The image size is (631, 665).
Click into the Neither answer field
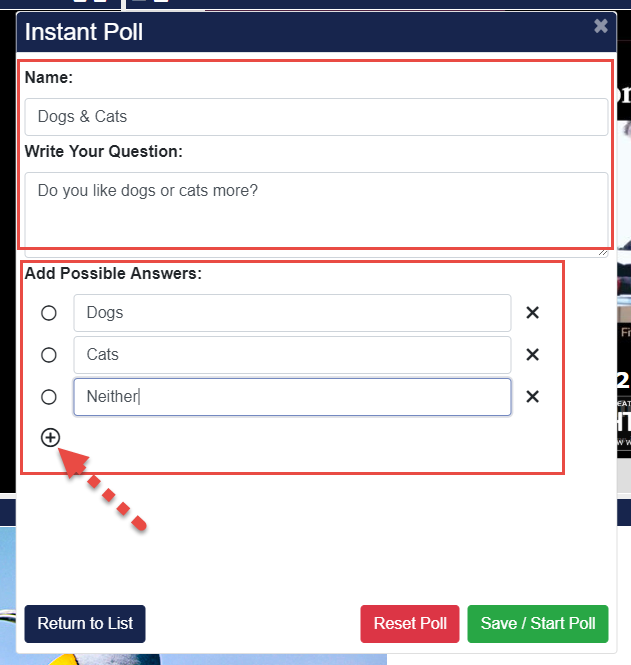tap(292, 397)
